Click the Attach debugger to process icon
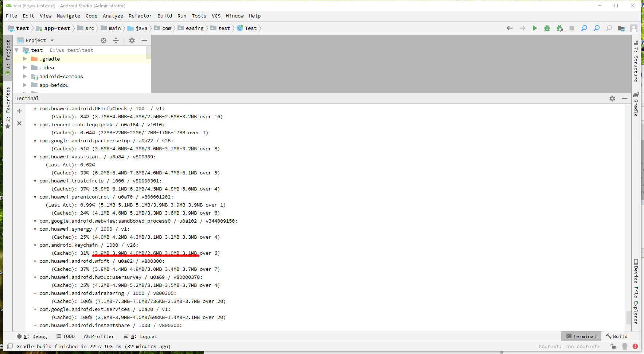The image size is (644, 354). coord(560,28)
